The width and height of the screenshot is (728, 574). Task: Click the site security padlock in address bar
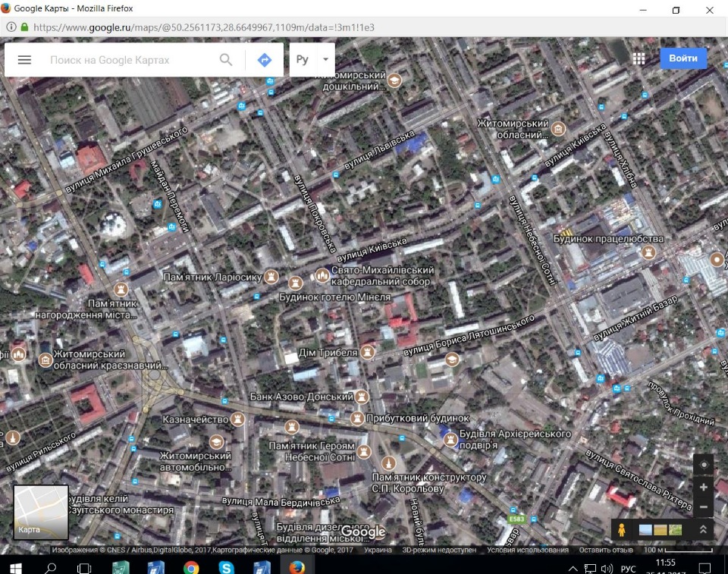(x=24, y=27)
